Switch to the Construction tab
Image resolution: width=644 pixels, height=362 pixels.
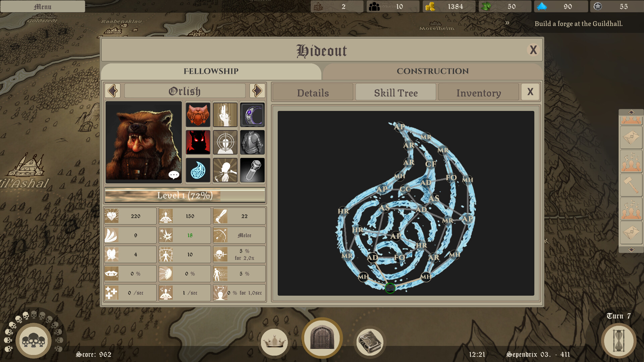tap(432, 71)
